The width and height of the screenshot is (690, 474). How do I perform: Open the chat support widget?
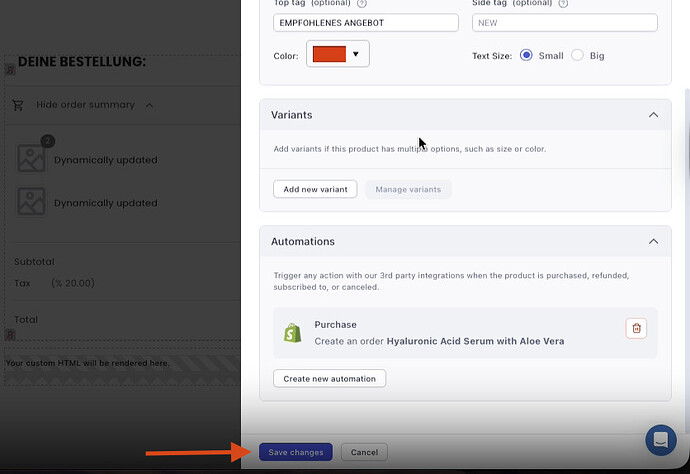coord(660,440)
